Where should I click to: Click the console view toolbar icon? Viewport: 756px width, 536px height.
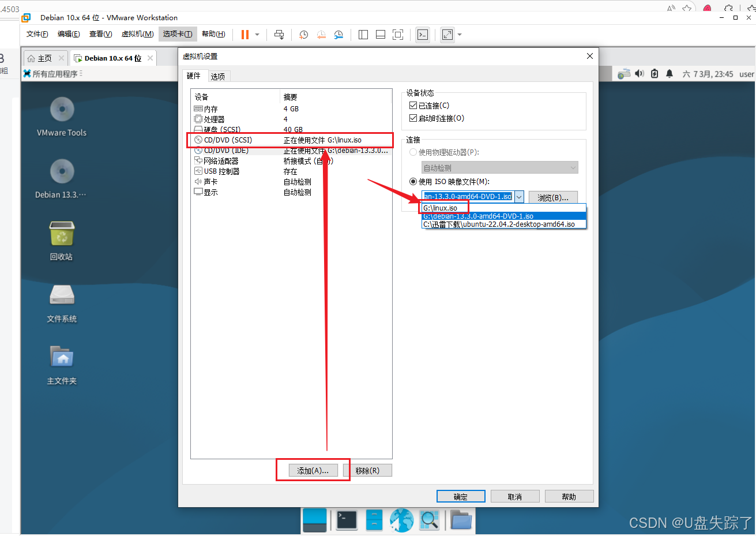423,35
